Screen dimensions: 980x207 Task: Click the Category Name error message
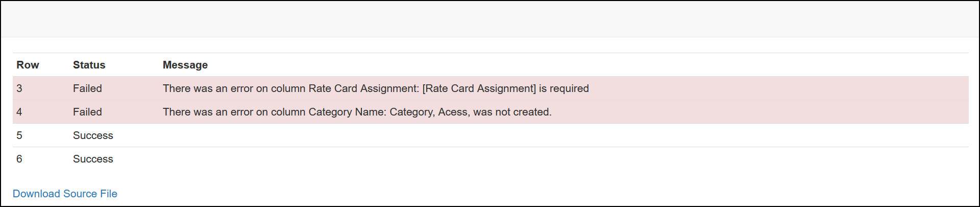357,112
